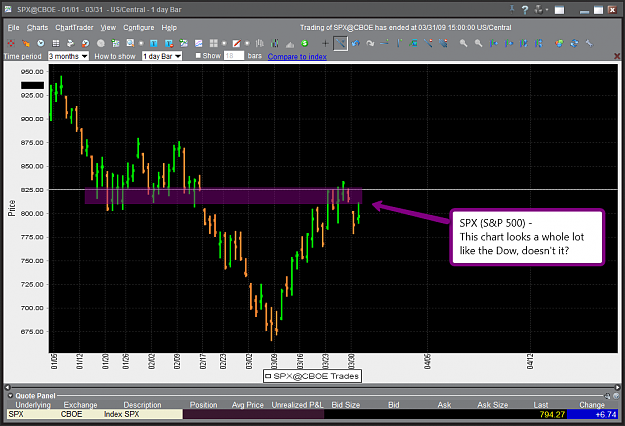Click the chart magnifier icon
This screenshot has width=625, height=426.
pyautogui.click(x=130, y=43)
